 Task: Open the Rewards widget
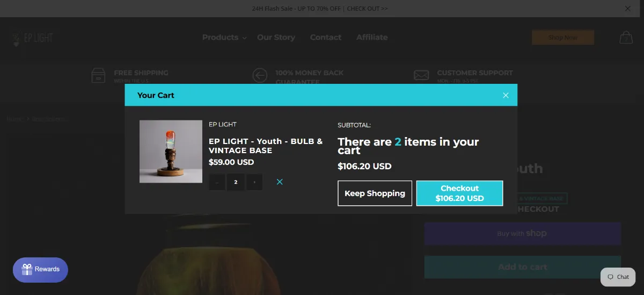(41, 269)
